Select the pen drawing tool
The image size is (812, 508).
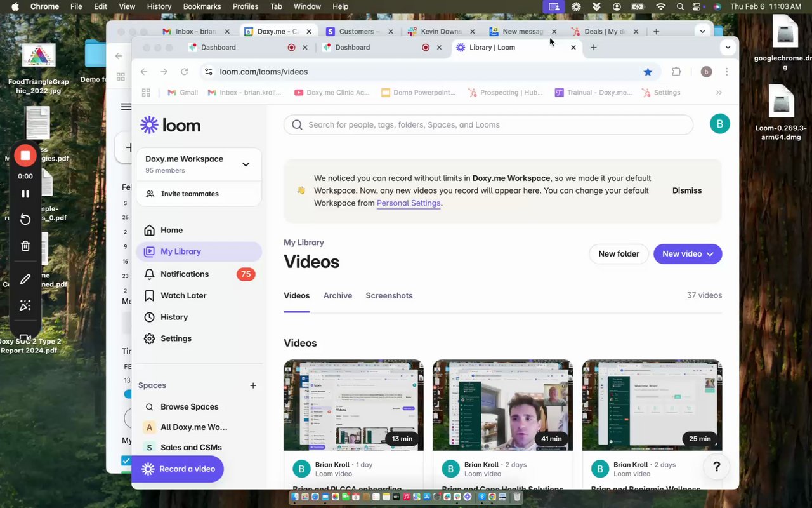25,279
